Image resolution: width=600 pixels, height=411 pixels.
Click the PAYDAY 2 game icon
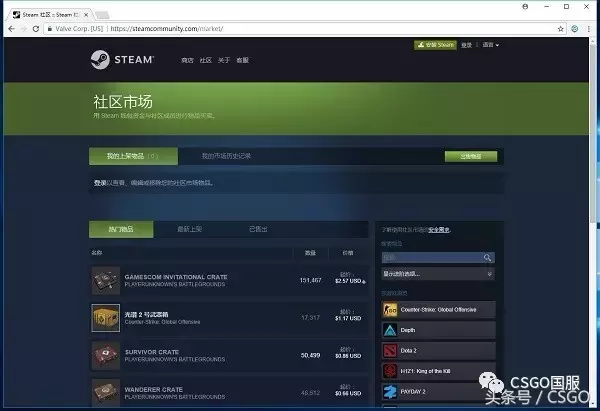[x=390, y=391]
